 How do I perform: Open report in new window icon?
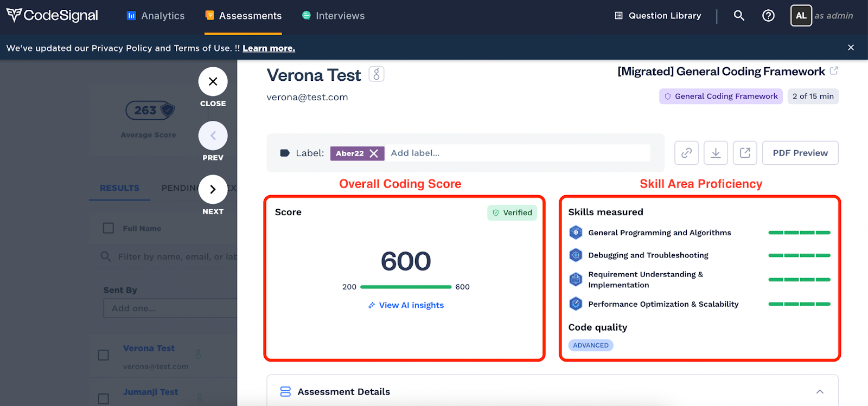745,153
